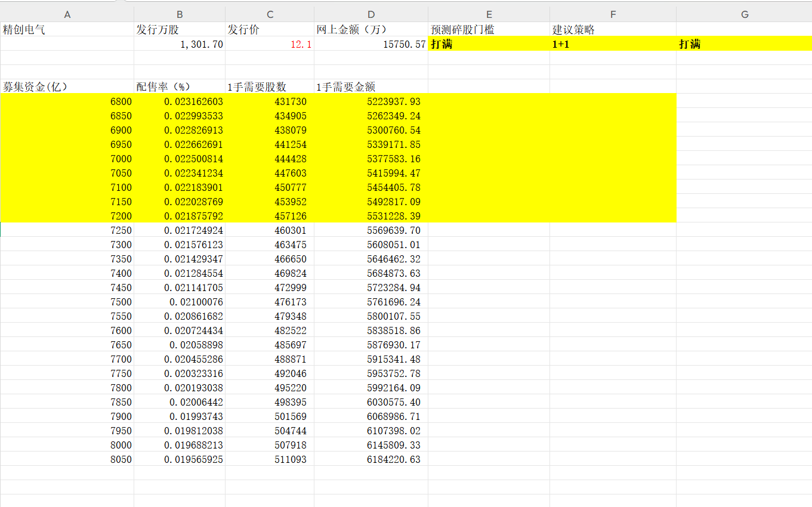The image size is (812, 507).
Task: Select the cell with 7050
Action: click(x=67, y=173)
